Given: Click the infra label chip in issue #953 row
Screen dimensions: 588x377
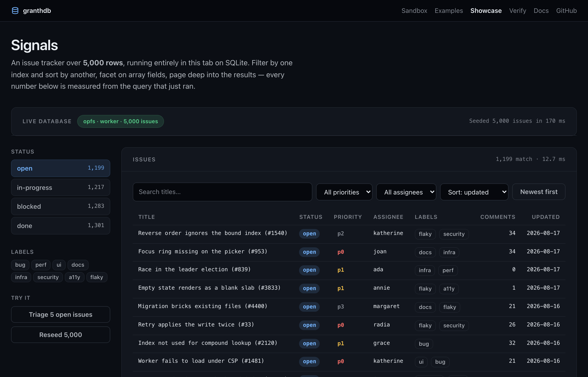Looking at the screenshot, I should click(449, 252).
